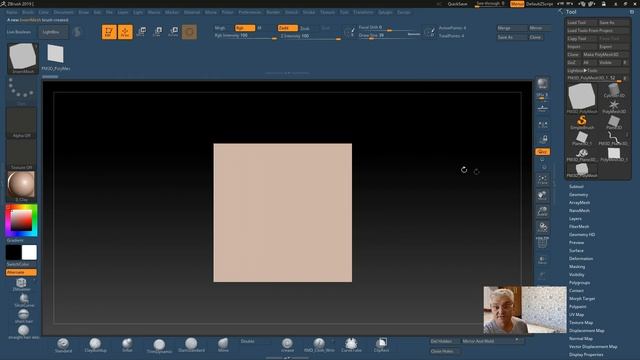This screenshot has width=640, height=360.
Task: Select the Standard brush at bottom shelf
Action: (x=63, y=345)
